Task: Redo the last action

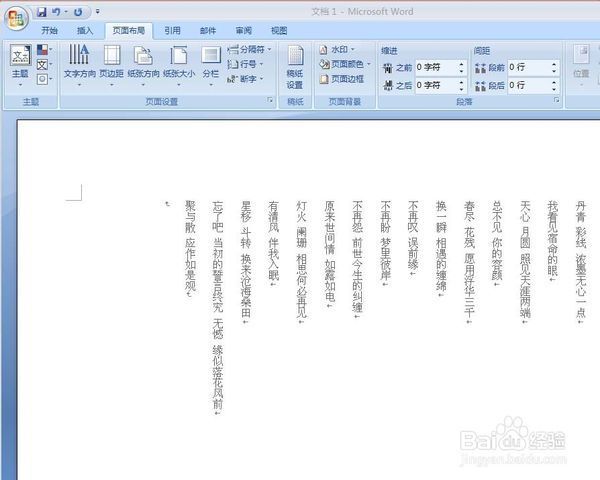Action: pyautogui.click(x=78, y=12)
